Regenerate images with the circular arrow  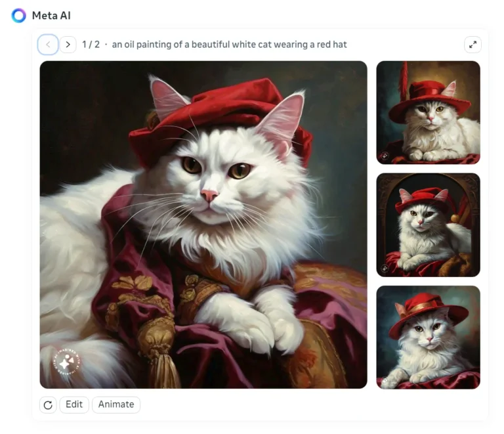(48, 405)
